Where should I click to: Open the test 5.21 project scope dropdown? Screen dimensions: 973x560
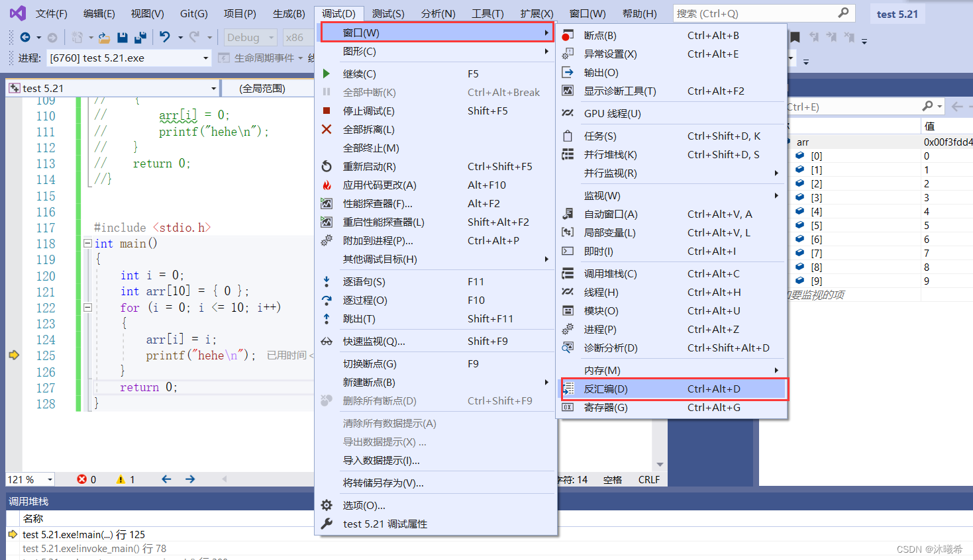pyautogui.click(x=213, y=88)
